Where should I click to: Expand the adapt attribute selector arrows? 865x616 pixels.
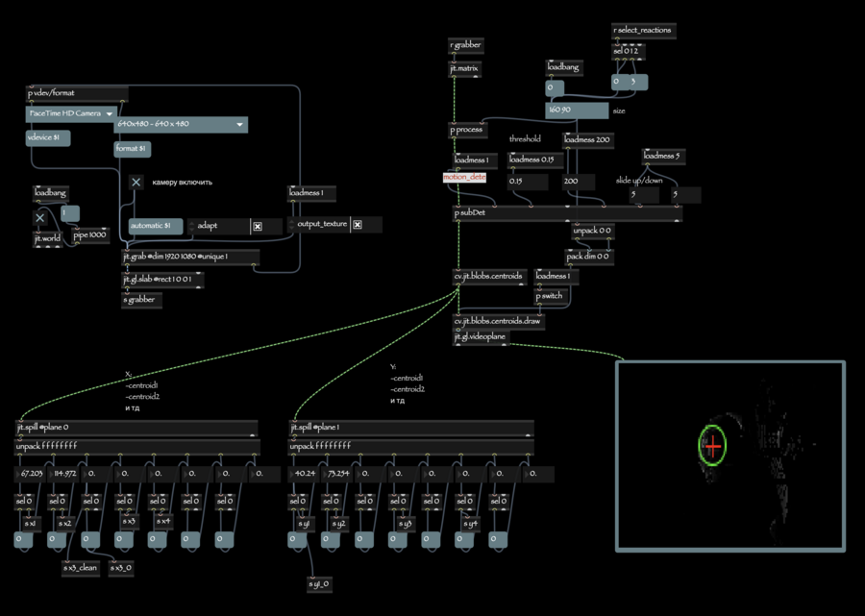pos(191,226)
